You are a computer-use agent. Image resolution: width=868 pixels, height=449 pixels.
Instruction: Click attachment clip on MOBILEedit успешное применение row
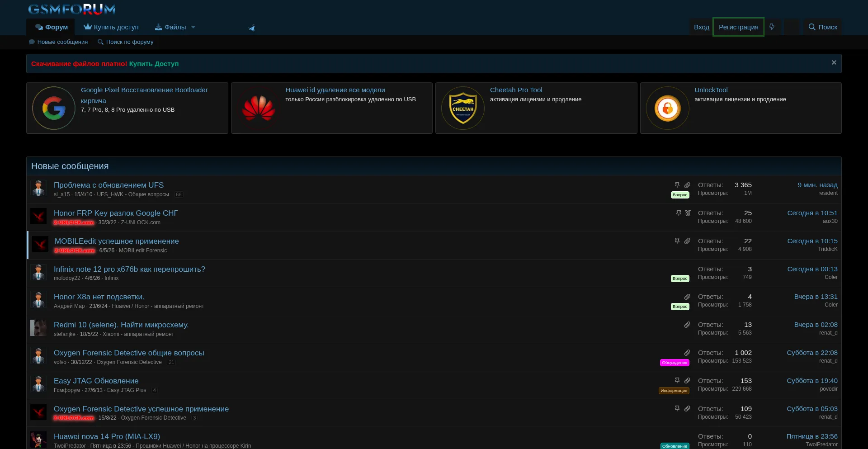(687, 241)
